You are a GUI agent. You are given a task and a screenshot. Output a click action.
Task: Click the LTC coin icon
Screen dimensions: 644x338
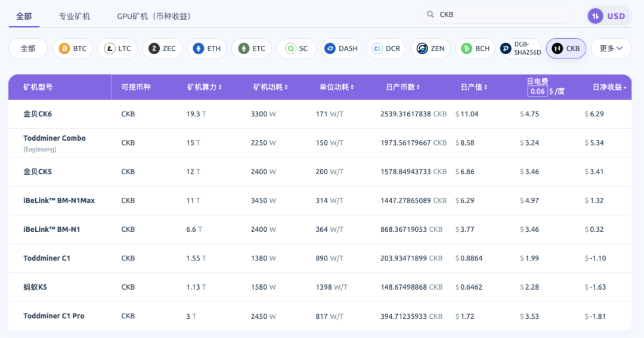point(109,48)
